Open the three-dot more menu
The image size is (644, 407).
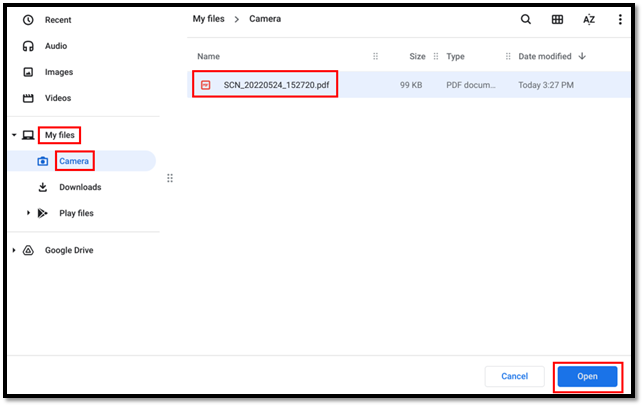point(620,19)
